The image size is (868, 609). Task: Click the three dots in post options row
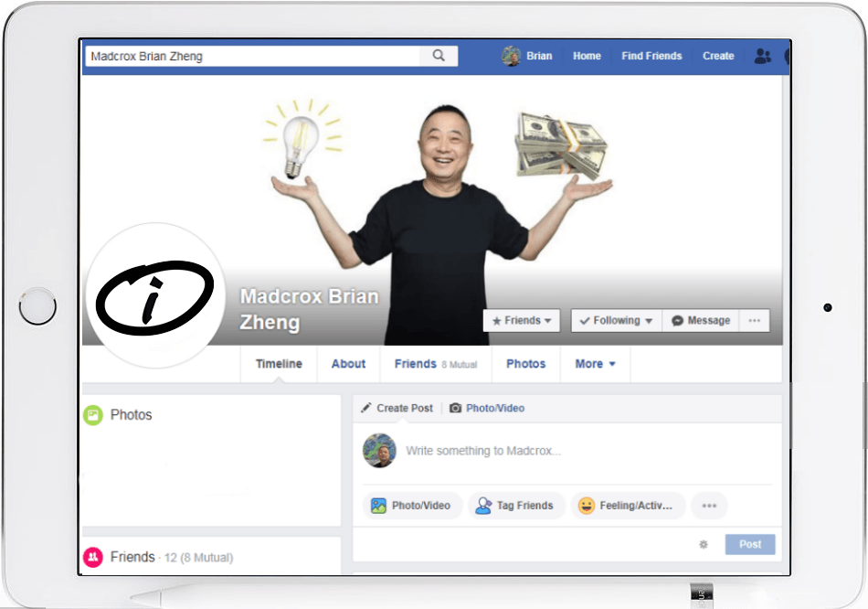point(709,506)
